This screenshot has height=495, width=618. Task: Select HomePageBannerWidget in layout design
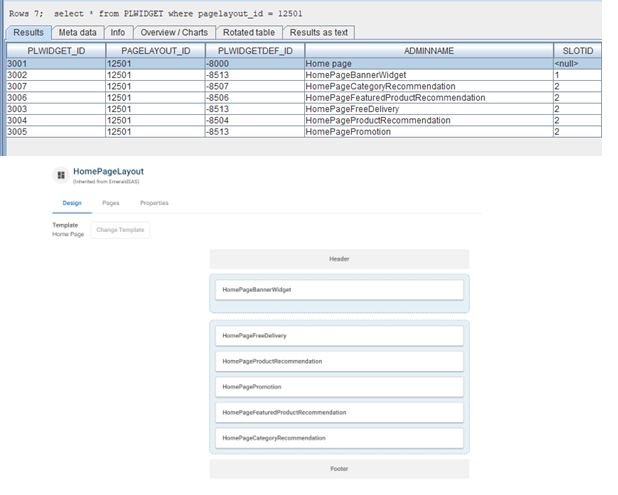[x=339, y=290]
